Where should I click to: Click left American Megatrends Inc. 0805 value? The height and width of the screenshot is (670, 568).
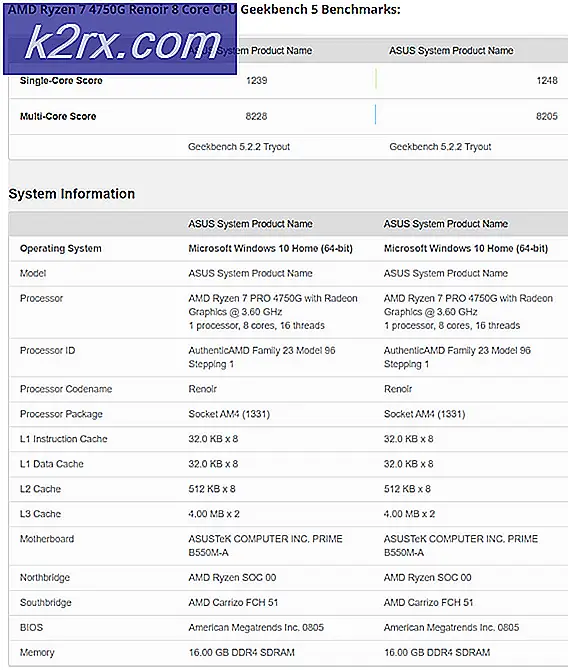[256, 628]
